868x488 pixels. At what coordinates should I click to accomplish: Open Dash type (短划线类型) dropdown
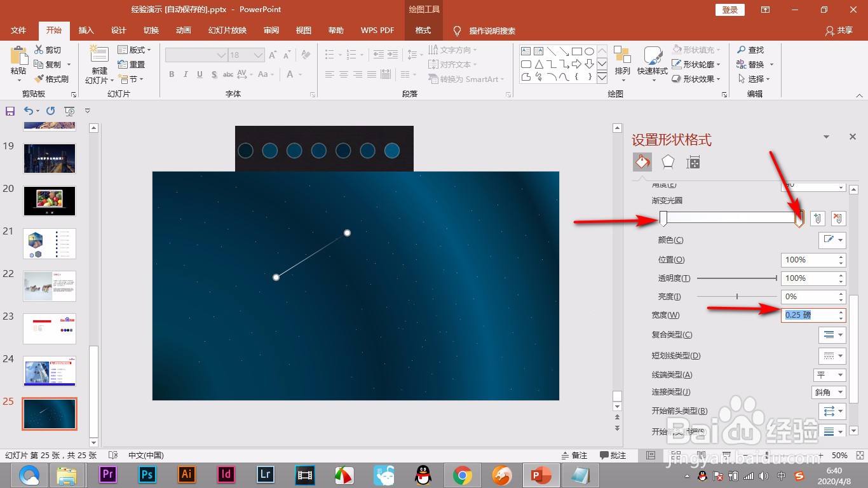click(x=832, y=355)
